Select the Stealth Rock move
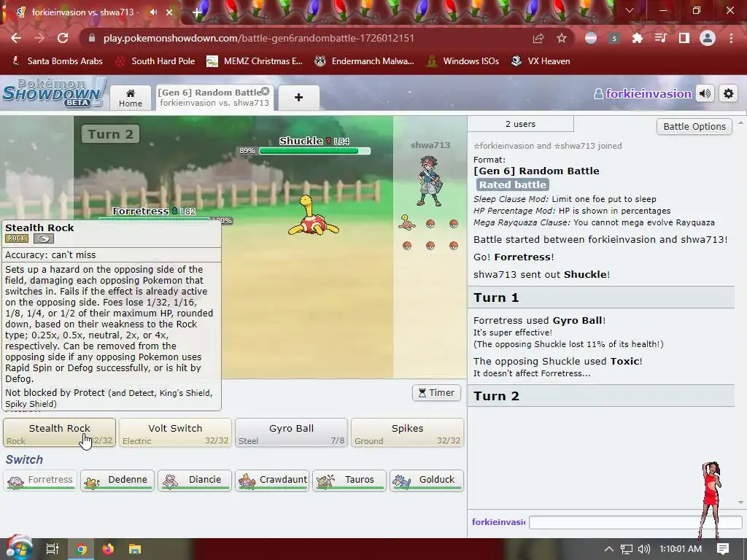This screenshot has height=560, width=747. 60,433
